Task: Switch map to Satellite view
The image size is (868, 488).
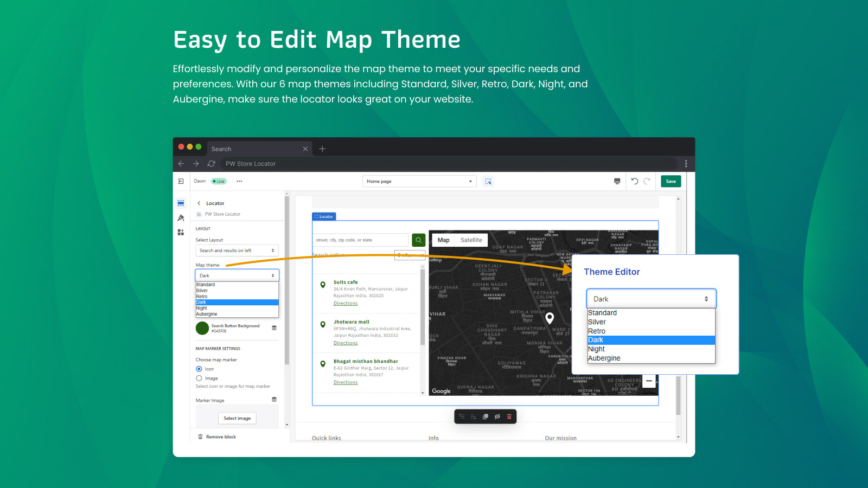Action: (471, 240)
